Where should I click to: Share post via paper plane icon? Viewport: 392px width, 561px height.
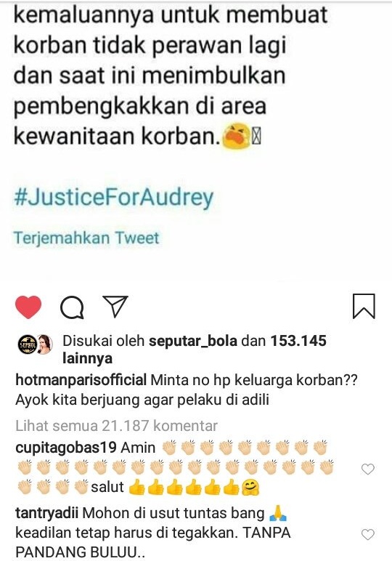click(115, 307)
